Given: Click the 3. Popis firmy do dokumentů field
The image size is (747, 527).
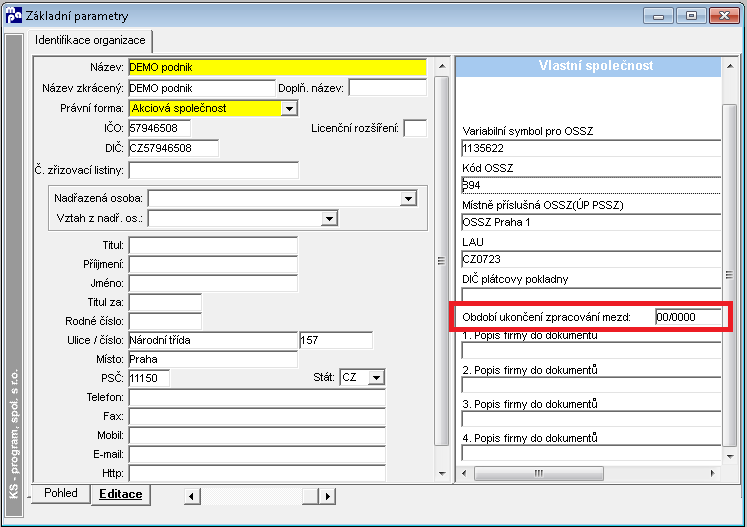Looking at the screenshot, I should tap(591, 419).
